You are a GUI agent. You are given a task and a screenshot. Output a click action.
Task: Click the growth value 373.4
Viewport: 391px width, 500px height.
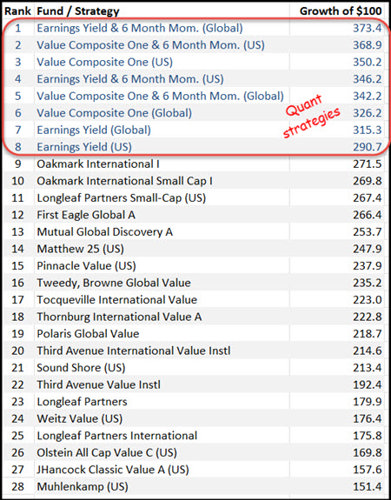[x=367, y=28]
